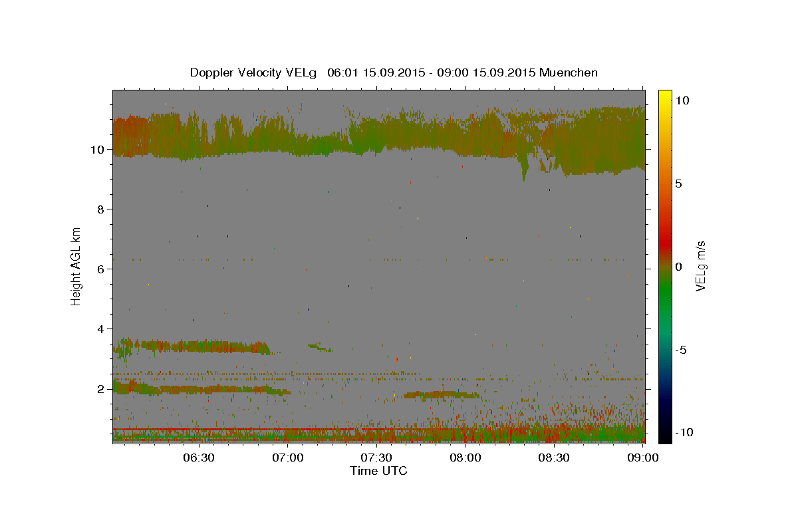Click the height tick label 4
Viewport: 798px width, 532px height.
coord(102,329)
